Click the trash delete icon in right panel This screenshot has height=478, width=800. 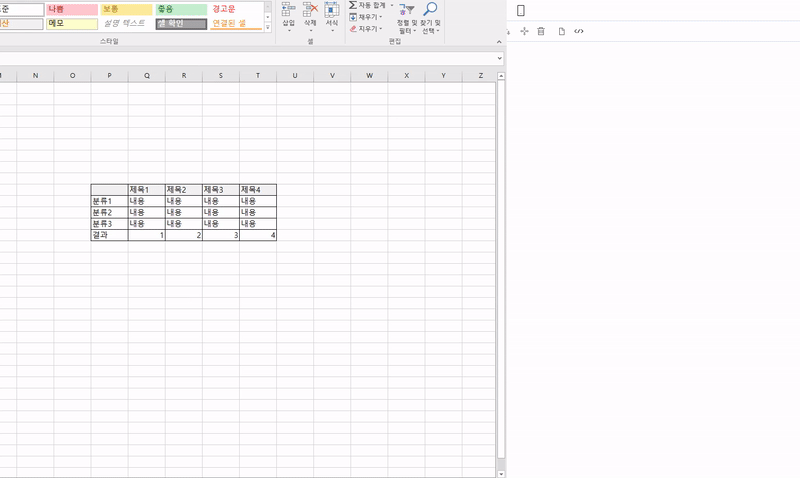[541, 32]
